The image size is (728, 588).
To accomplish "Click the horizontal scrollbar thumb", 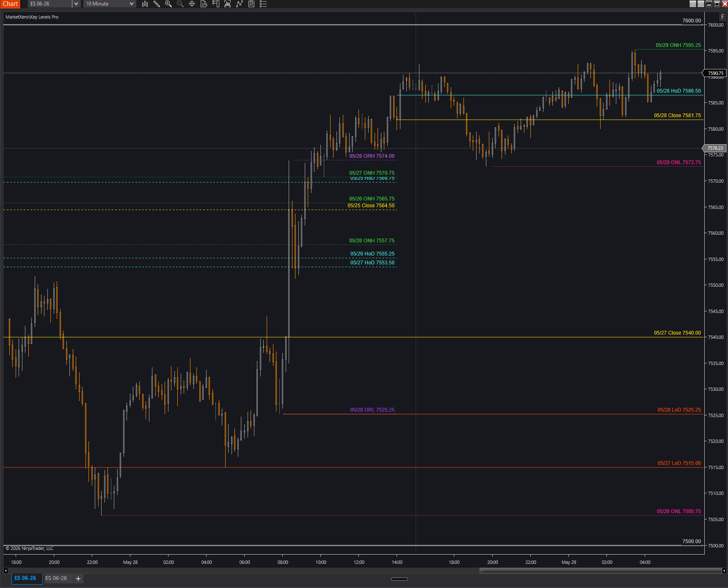I will pos(600,571).
